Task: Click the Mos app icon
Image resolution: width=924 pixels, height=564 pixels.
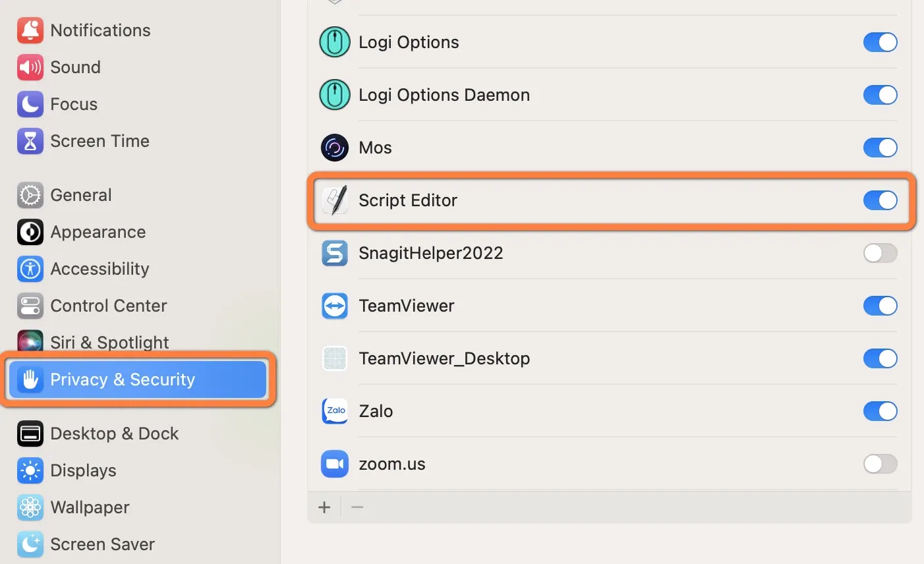Action: click(335, 148)
